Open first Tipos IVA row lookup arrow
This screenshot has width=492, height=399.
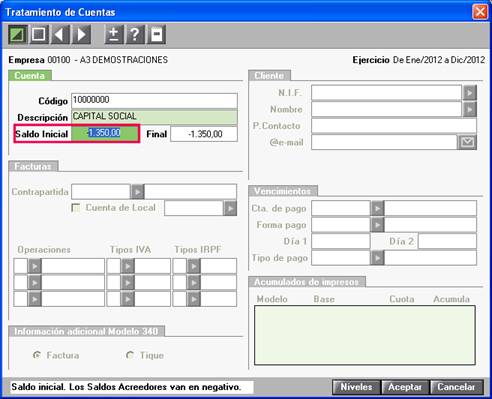click(x=128, y=266)
